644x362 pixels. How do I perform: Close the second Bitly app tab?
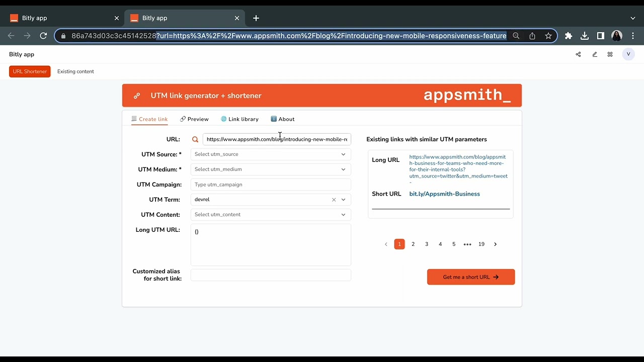pos(237,18)
